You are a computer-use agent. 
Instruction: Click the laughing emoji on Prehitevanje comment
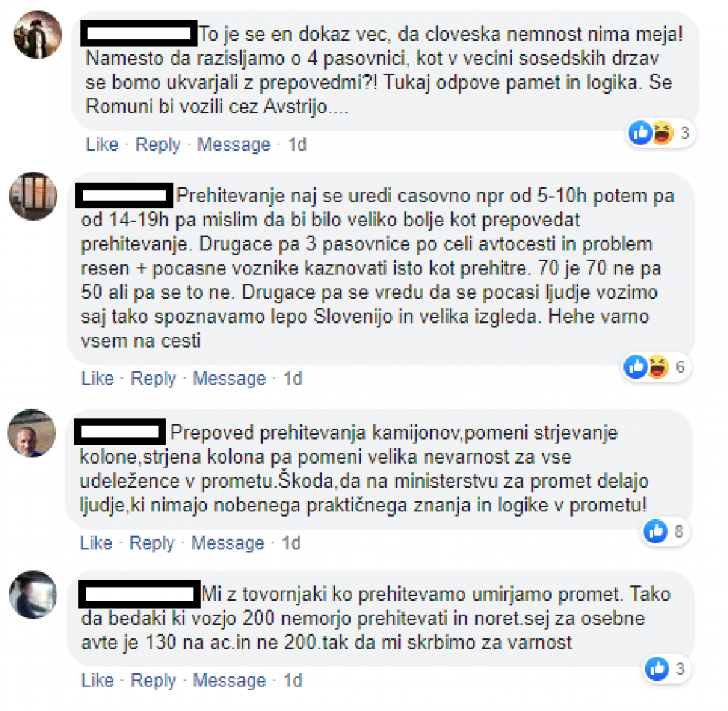click(x=658, y=367)
